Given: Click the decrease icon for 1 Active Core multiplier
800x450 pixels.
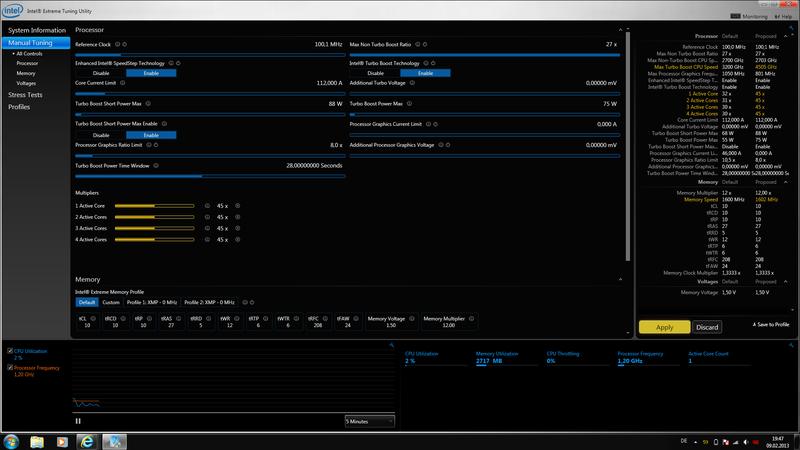Looking at the screenshot, I should pyautogui.click(x=207, y=206).
